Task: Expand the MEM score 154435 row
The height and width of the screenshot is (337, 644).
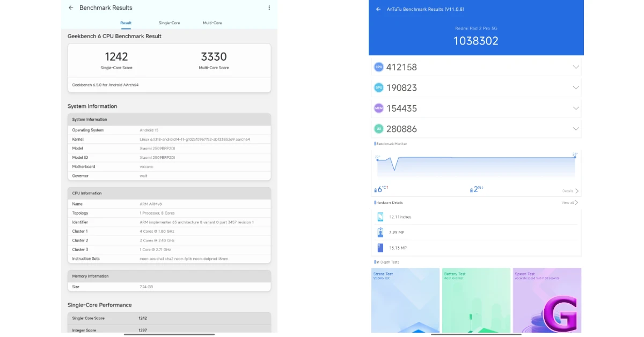Action: (575, 108)
